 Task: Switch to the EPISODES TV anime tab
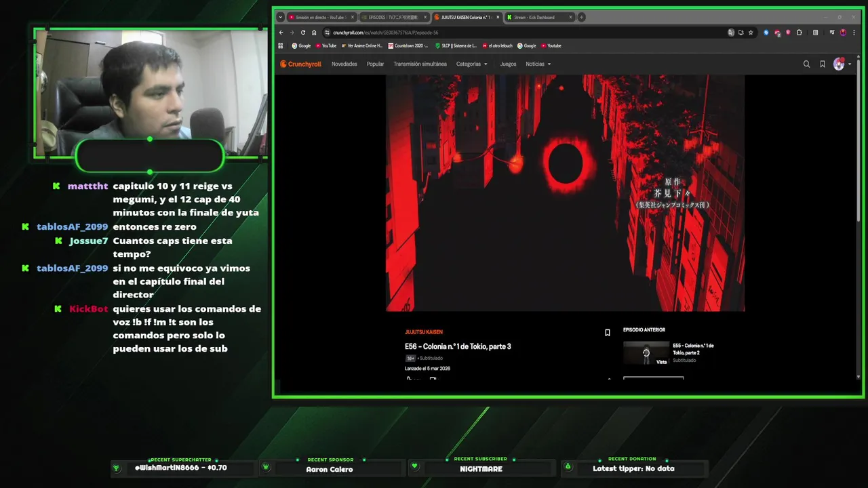tap(393, 17)
